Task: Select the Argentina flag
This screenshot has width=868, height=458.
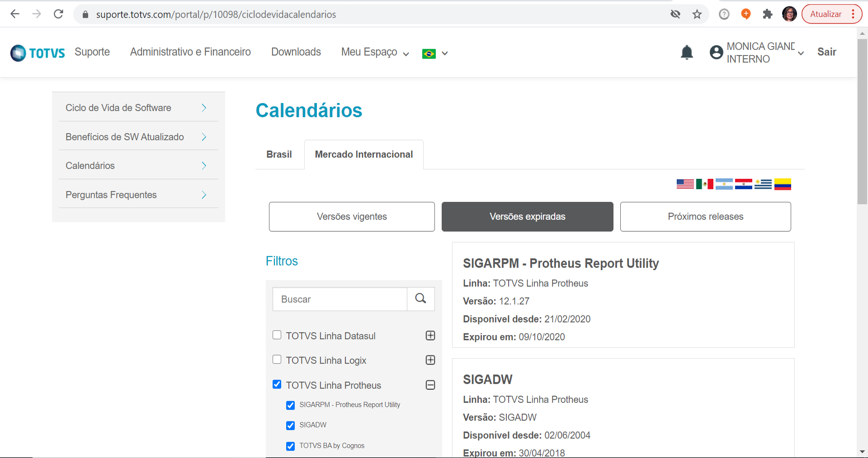Action: (x=724, y=184)
